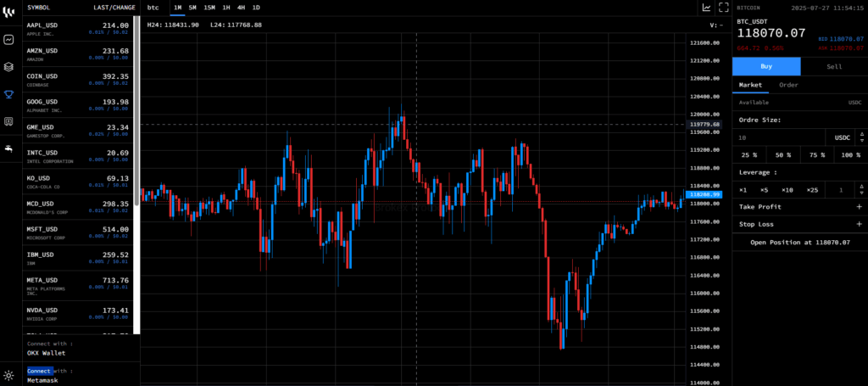The width and height of the screenshot is (868, 386).
Task: Open the chart view sidebar icon
Action: click(8, 40)
